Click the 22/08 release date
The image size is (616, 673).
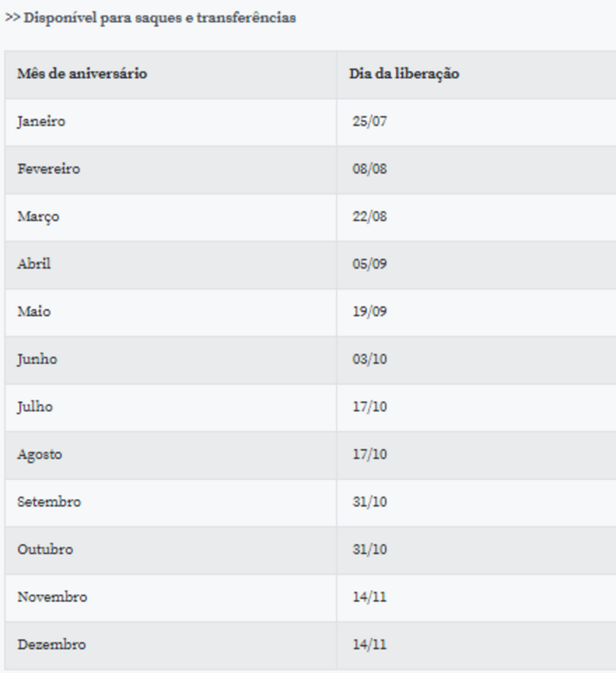click(369, 216)
